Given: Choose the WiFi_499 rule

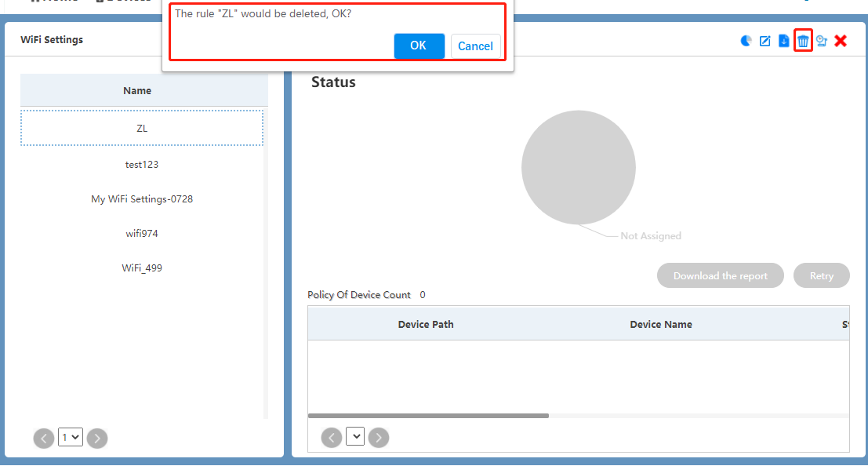Looking at the screenshot, I should 142,268.
